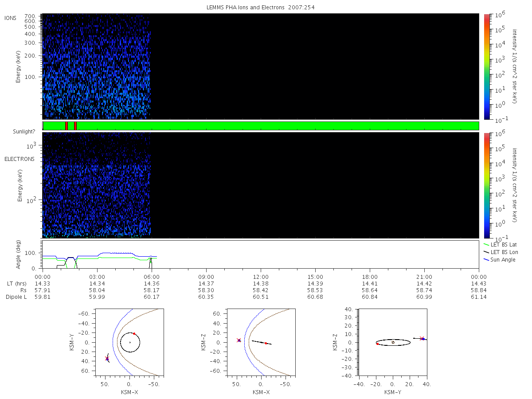The height and width of the screenshot is (399, 532).
Task: Click the Dipole L row label
Action: point(16,297)
